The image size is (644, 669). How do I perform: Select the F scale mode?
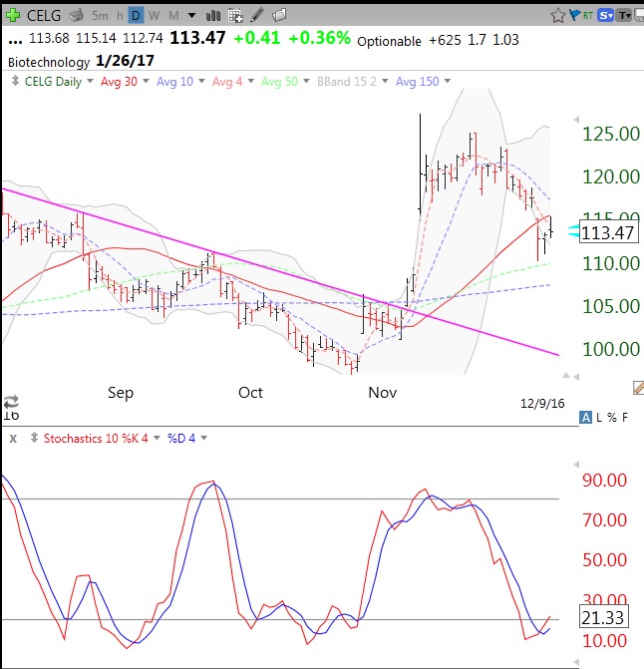(625, 418)
